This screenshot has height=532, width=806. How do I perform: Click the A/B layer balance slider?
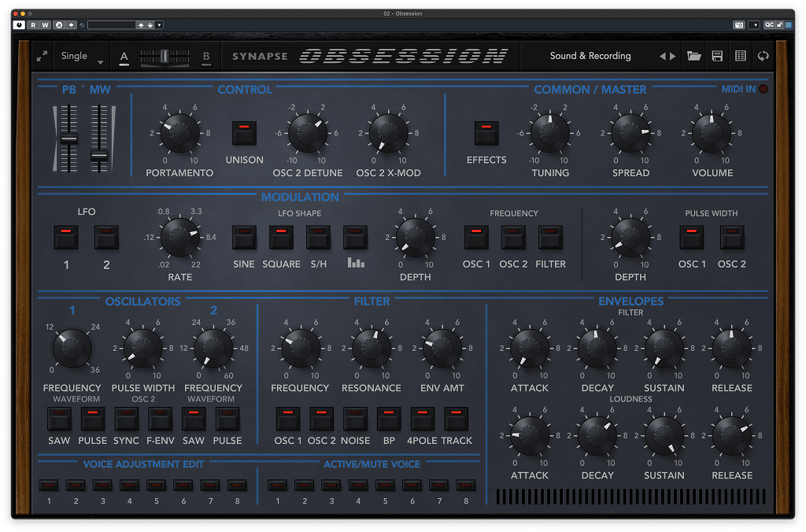(x=165, y=56)
